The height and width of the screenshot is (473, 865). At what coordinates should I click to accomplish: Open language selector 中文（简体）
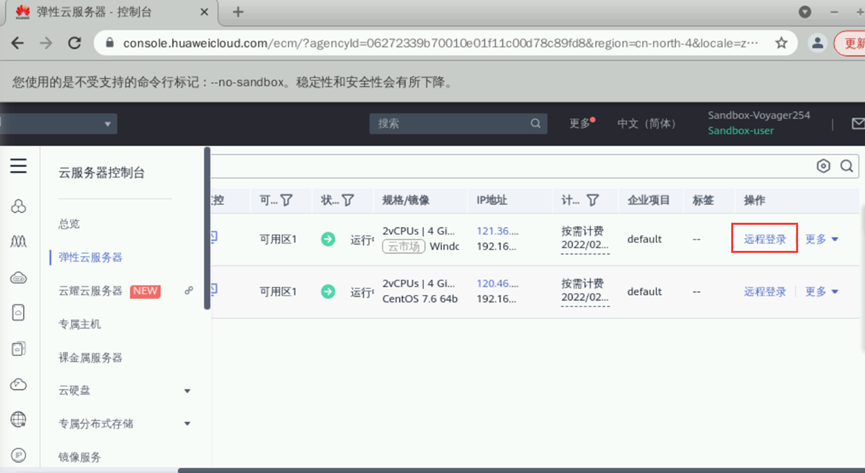tap(646, 124)
